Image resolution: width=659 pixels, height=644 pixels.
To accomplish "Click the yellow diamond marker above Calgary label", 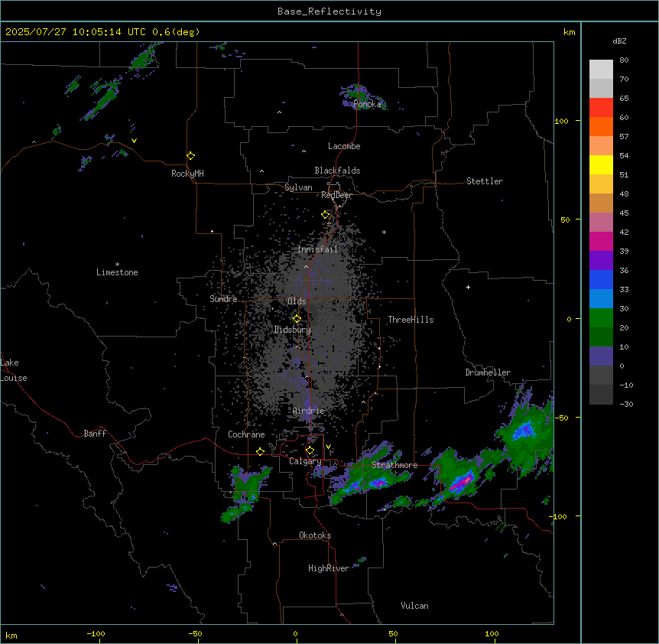I will coord(310,450).
